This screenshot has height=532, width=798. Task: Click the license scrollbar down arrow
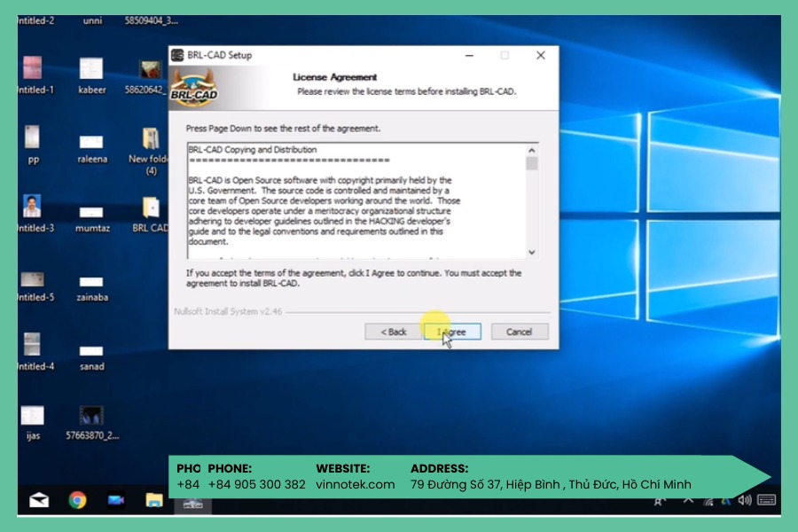tap(532, 252)
